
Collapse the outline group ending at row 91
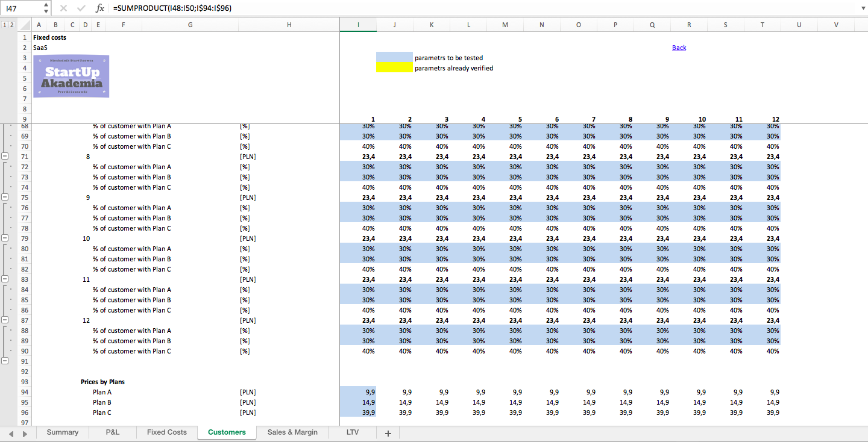pos(5,361)
